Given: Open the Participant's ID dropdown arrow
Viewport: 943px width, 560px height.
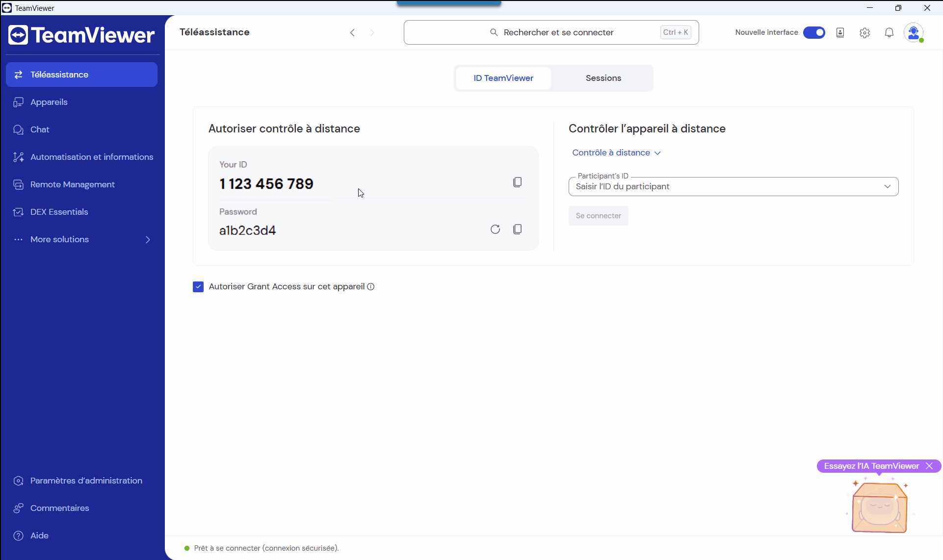Looking at the screenshot, I should point(887,186).
